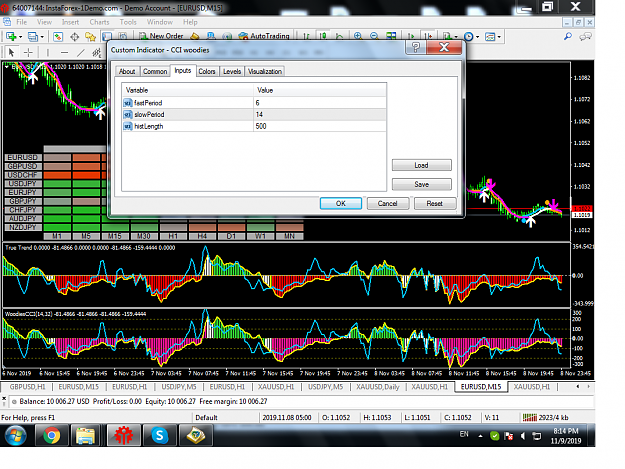Select the Crosshair tool
The height and width of the screenshot is (469, 625).
28,52
